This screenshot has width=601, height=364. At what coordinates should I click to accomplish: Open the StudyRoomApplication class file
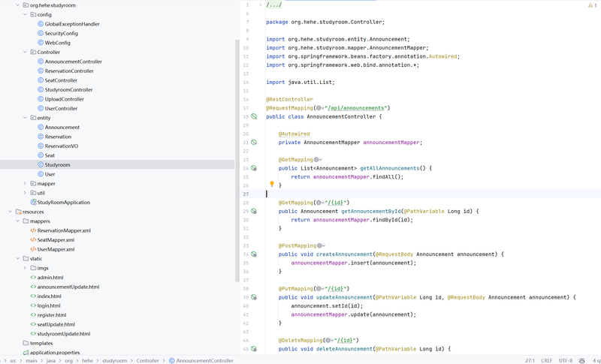coord(63,203)
